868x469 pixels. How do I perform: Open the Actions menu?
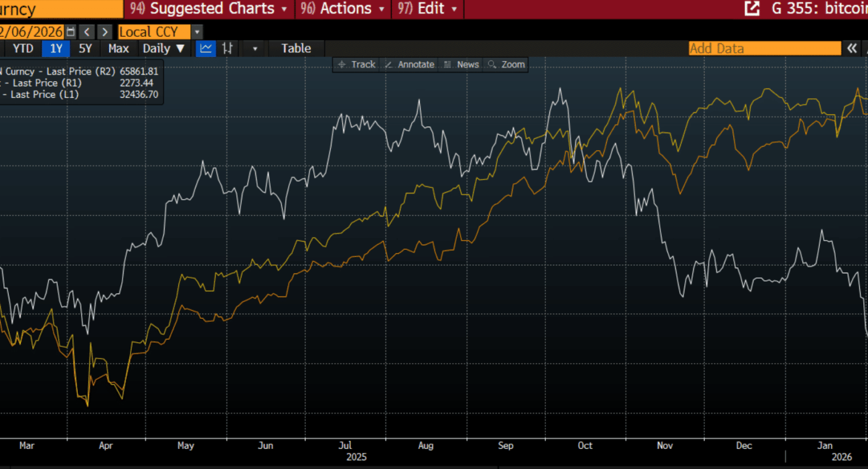pos(345,9)
